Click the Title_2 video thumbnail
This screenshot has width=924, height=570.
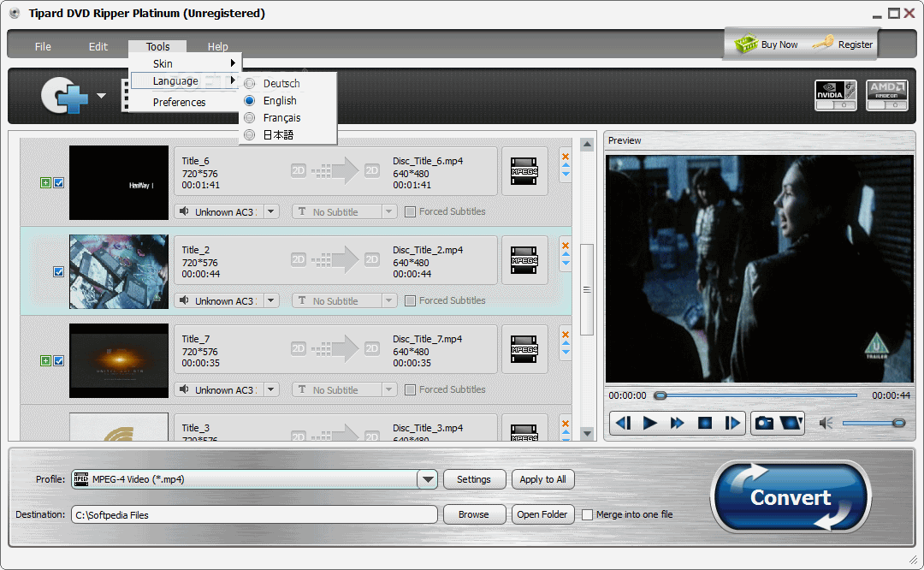coord(119,272)
